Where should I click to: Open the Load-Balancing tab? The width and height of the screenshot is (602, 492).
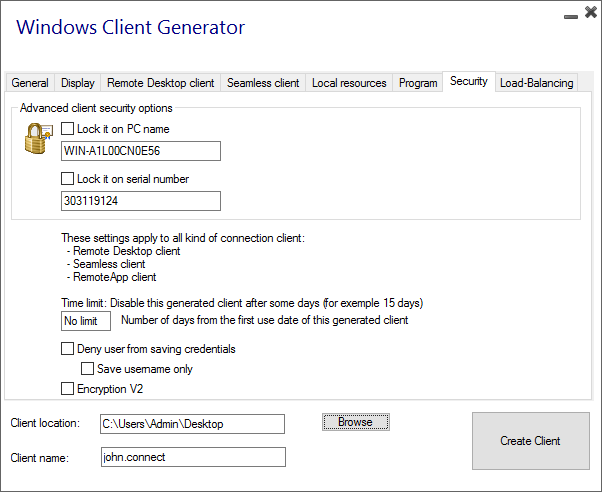point(537,83)
